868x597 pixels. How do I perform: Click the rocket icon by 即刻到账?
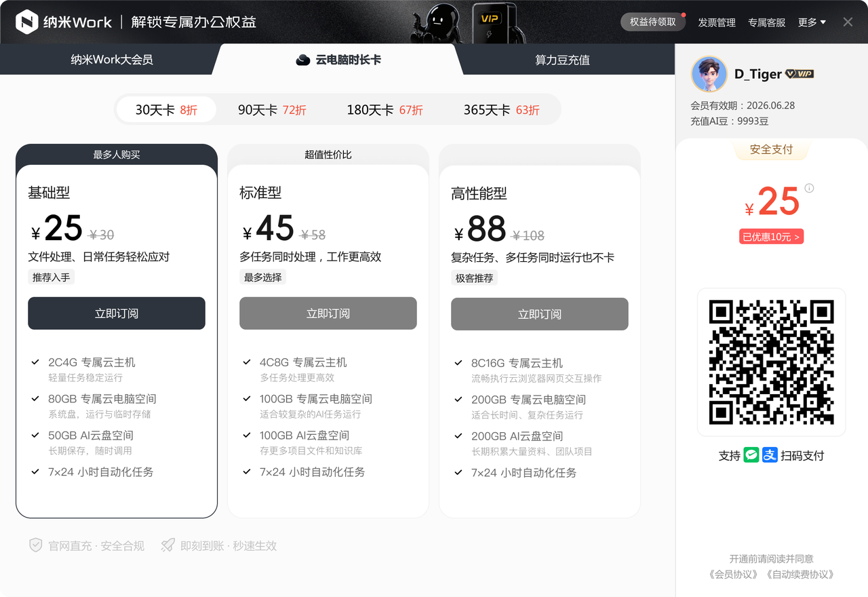coord(167,545)
